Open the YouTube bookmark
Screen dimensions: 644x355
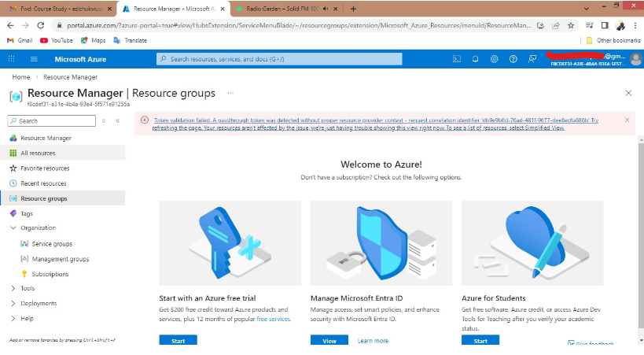coord(57,40)
